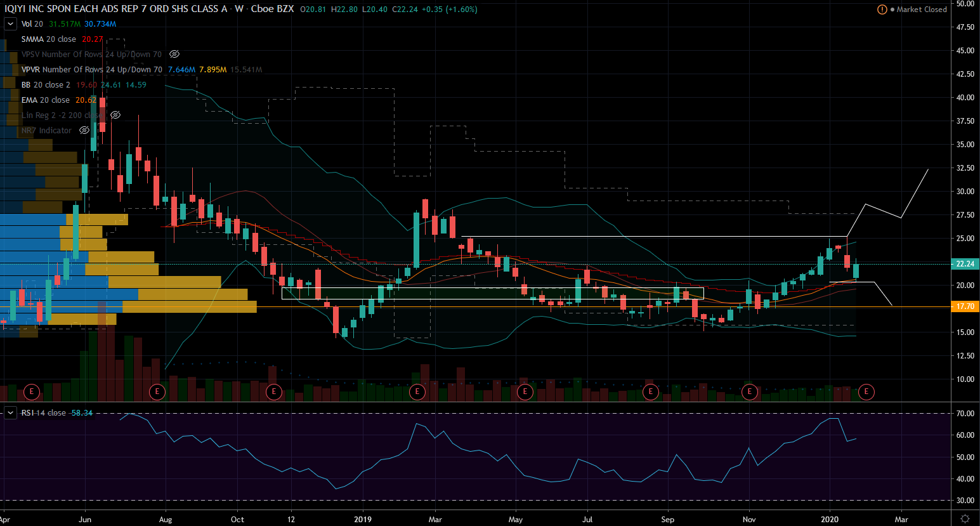
Task: Click the earnings marker nearest Jun 2018
Action: coord(31,391)
